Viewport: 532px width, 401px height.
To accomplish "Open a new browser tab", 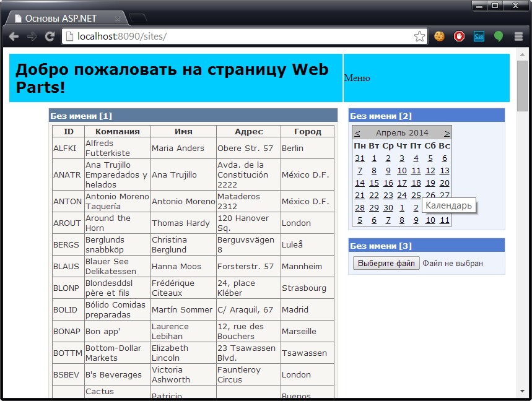I will pos(138,18).
